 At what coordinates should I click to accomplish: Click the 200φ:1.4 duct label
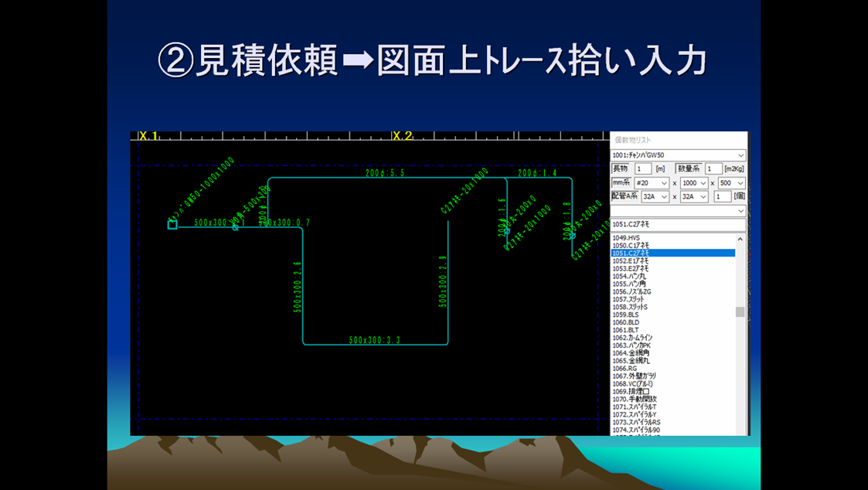click(537, 173)
